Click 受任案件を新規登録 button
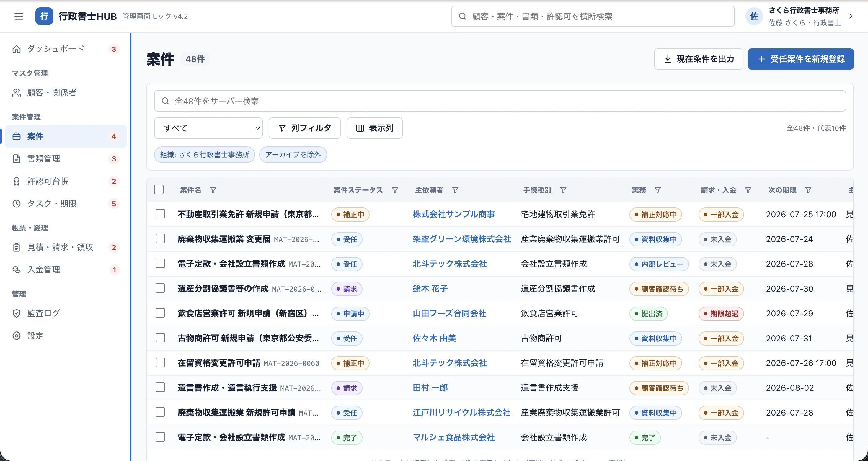 (801, 59)
